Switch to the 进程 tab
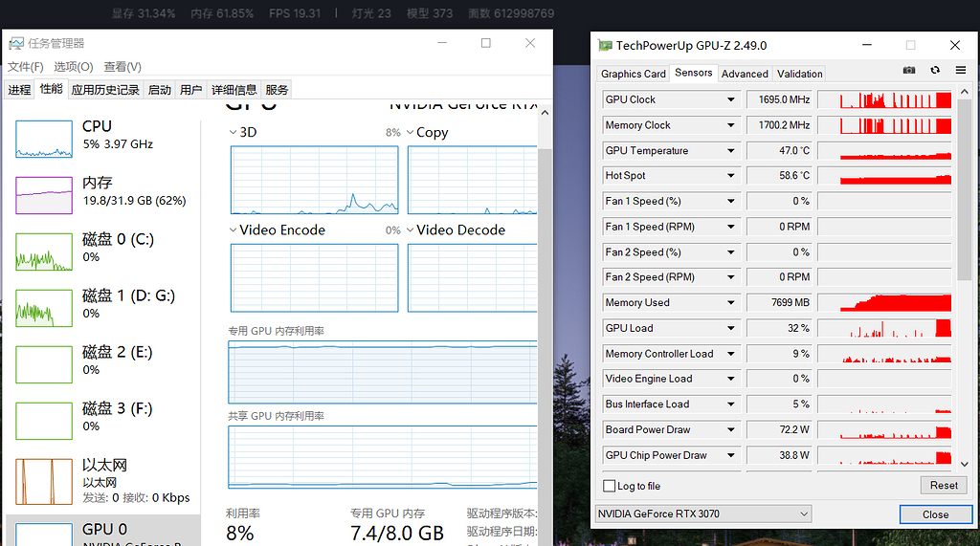The width and height of the screenshot is (980, 546). tap(19, 90)
